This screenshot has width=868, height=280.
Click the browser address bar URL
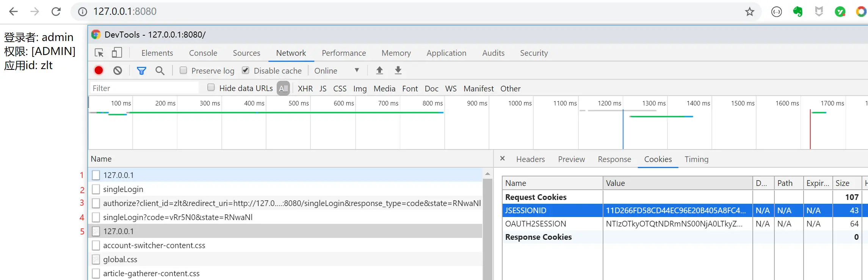(x=125, y=11)
